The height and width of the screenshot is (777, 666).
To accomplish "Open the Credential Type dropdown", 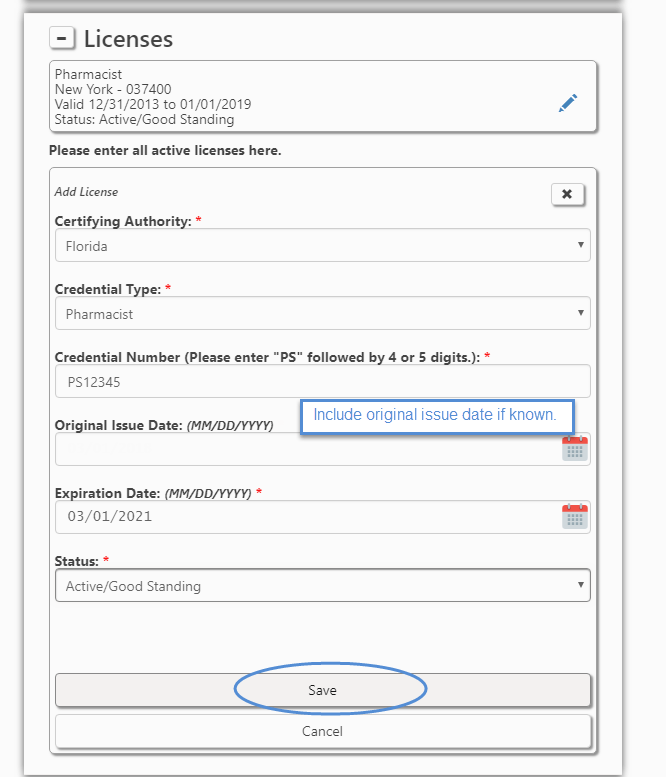I will click(x=323, y=313).
